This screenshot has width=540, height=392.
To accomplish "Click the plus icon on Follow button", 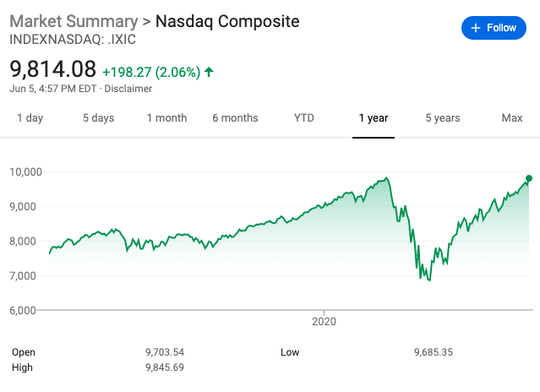I will tap(475, 28).
